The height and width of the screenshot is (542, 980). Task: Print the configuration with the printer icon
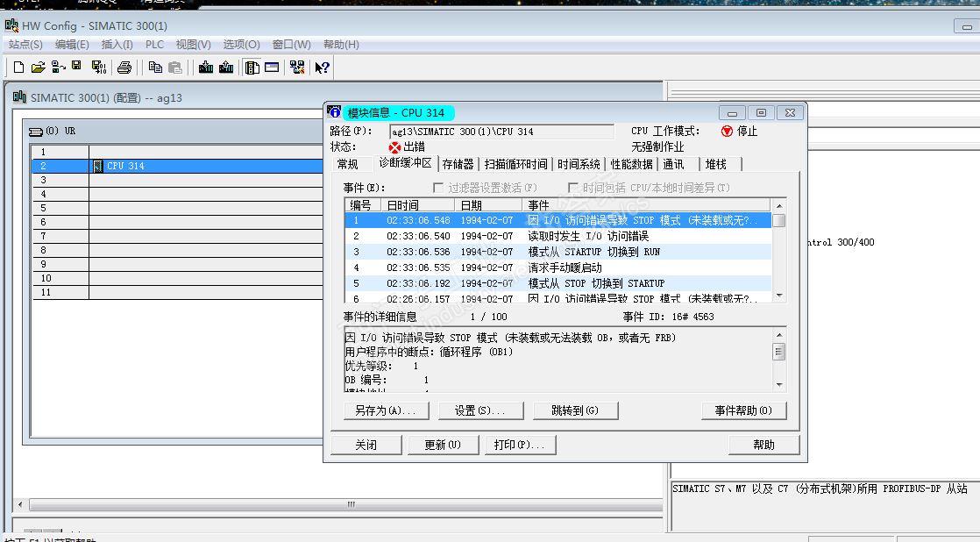(x=124, y=68)
